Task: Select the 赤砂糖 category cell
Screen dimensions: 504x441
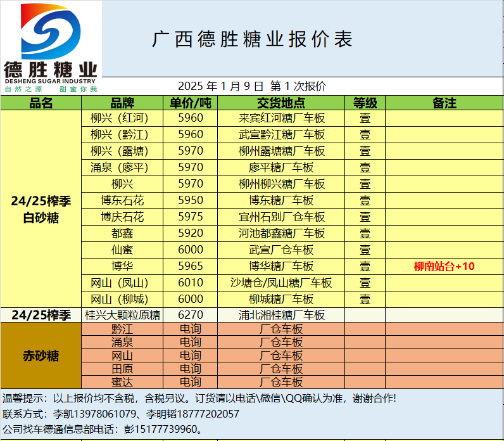Action: tap(41, 355)
